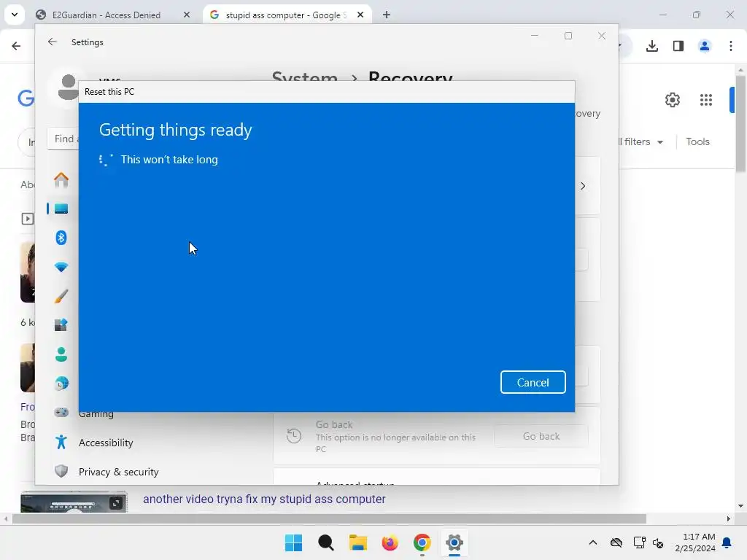Screen dimensions: 747x560
Task: Open notifications bell icon
Action: 727,542
